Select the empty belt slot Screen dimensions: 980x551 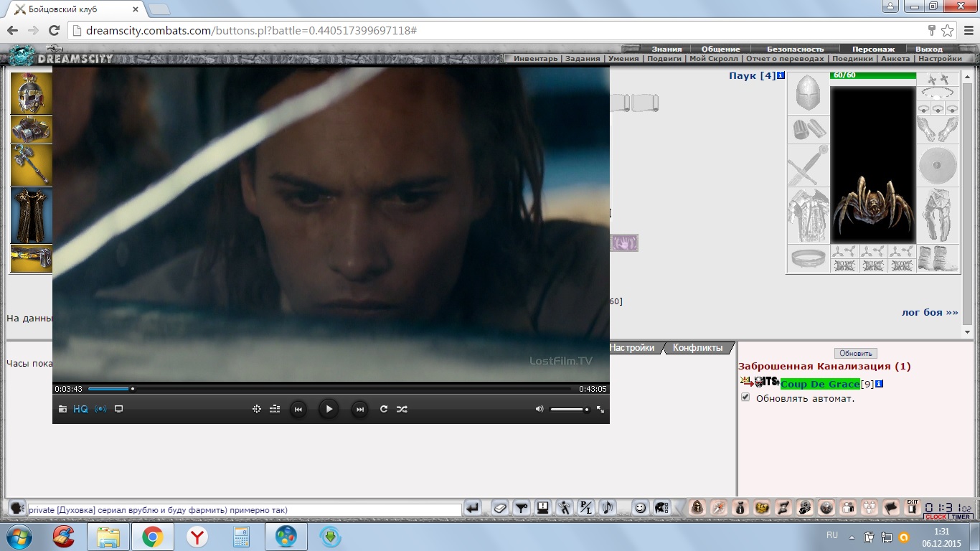pyautogui.click(x=809, y=258)
